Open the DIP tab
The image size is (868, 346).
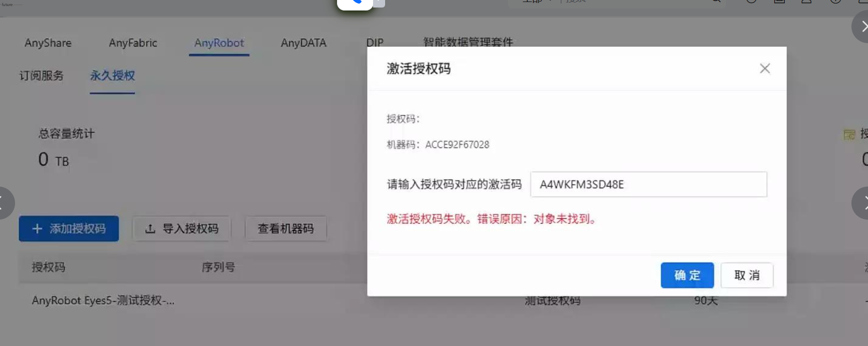pyautogui.click(x=375, y=43)
